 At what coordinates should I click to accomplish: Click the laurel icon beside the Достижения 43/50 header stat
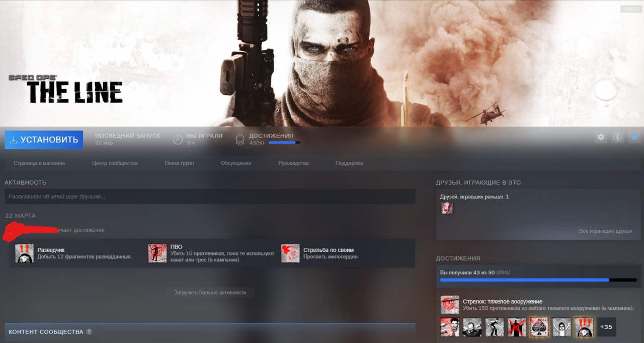(x=240, y=139)
